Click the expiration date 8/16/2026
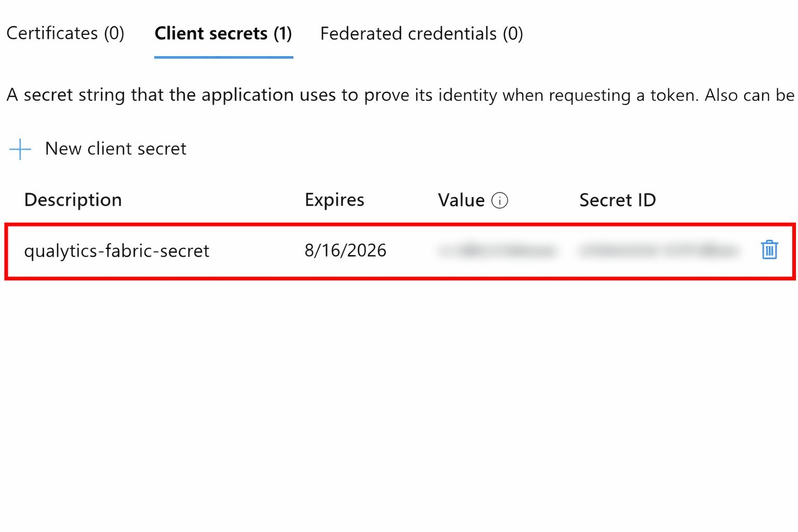This screenshot has width=798, height=532. point(345,250)
